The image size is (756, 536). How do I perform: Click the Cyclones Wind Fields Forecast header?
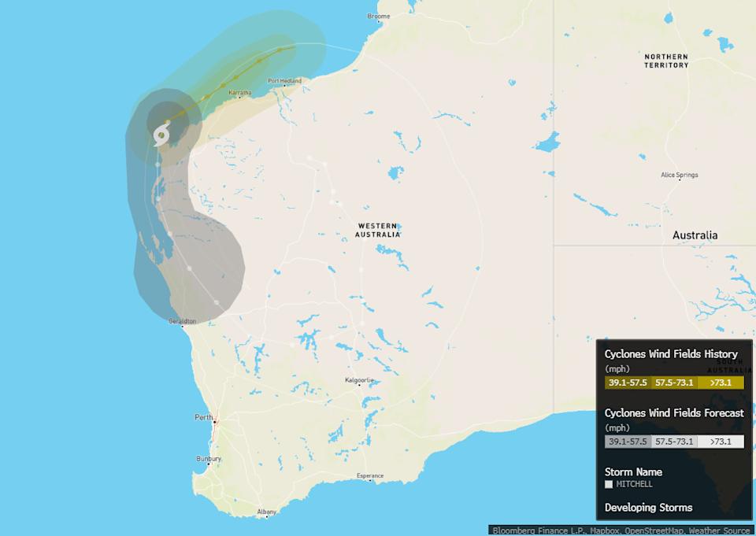pos(673,412)
